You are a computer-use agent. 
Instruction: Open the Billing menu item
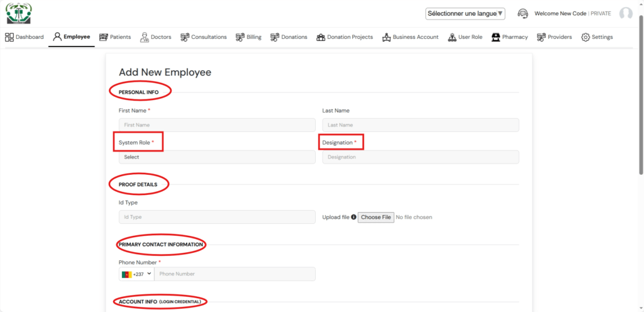(x=248, y=37)
